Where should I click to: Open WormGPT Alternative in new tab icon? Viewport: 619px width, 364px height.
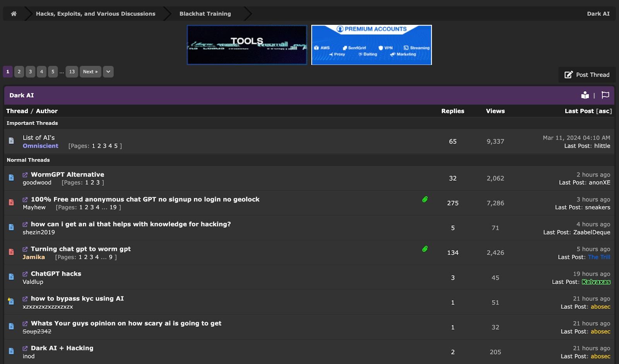coord(25,175)
